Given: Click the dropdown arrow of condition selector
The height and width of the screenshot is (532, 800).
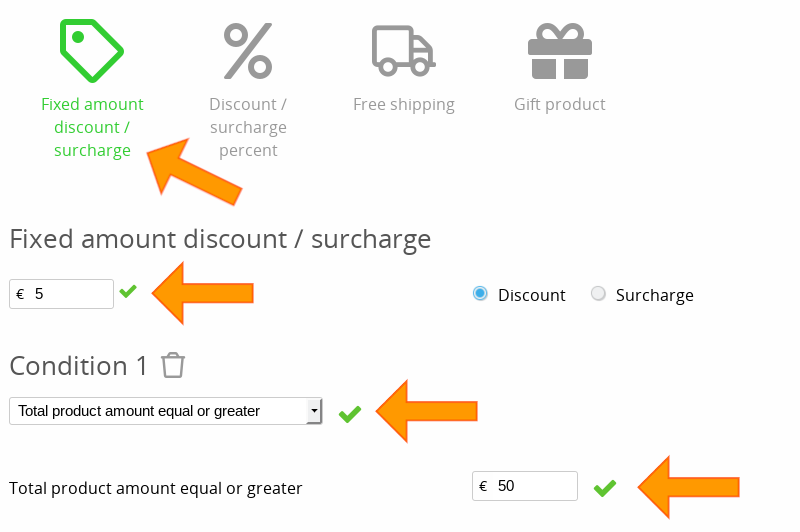Looking at the screenshot, I should click(x=314, y=411).
